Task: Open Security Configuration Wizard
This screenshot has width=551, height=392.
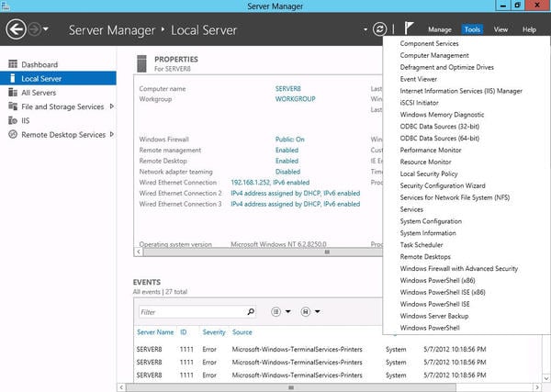Action: point(443,185)
